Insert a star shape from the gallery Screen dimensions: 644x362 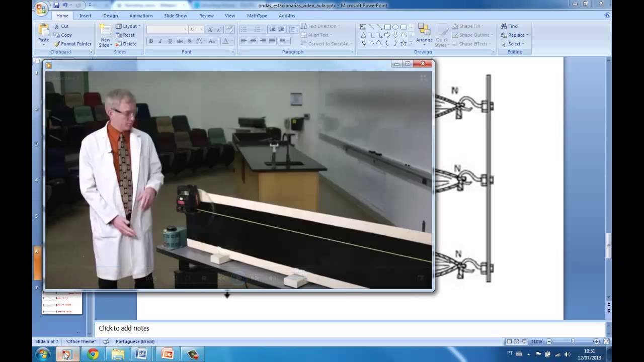[x=404, y=43]
